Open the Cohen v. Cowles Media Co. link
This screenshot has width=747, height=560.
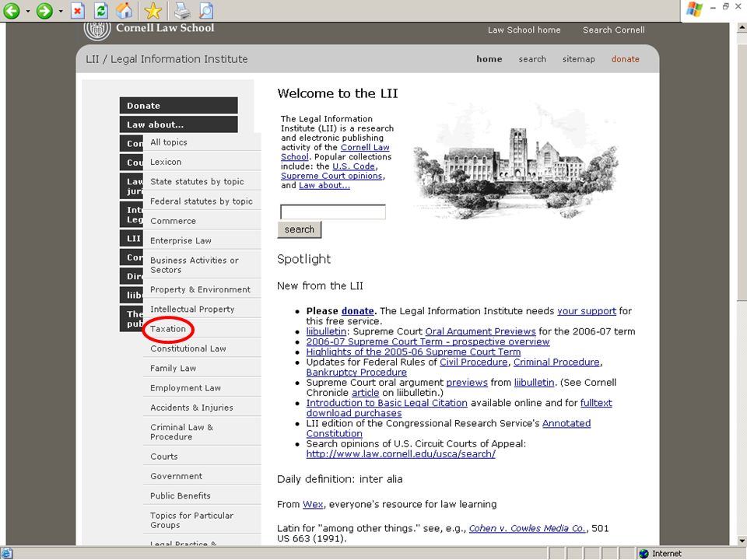click(x=527, y=529)
